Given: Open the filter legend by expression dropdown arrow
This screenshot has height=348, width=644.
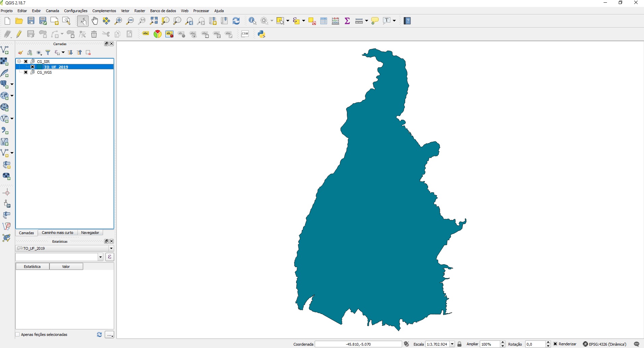Looking at the screenshot, I should click(63, 53).
